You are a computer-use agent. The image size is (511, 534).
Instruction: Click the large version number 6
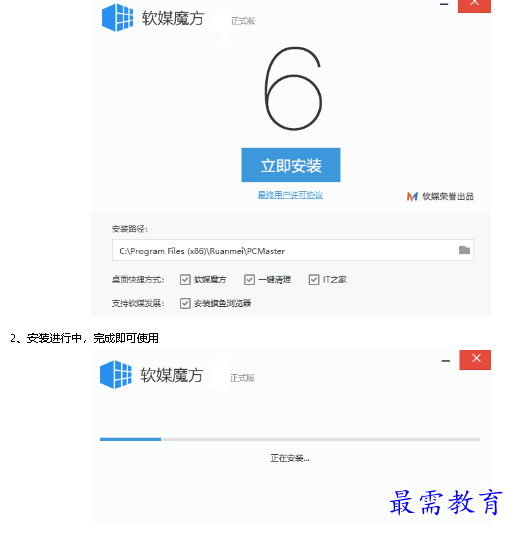293,89
